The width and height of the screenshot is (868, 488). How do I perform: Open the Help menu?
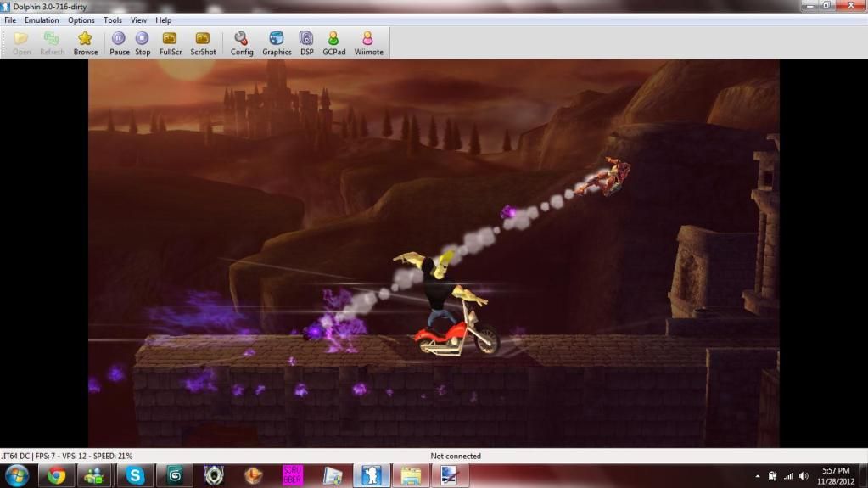[x=163, y=20]
